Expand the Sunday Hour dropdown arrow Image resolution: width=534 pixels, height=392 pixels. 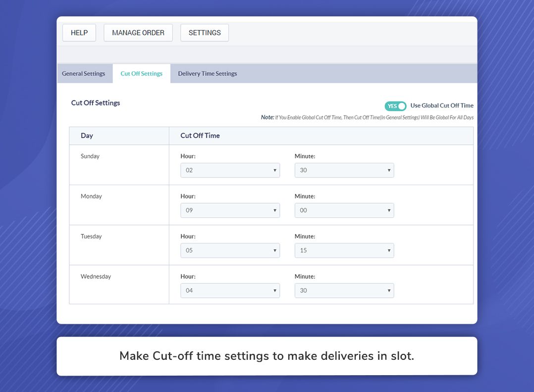(x=275, y=170)
